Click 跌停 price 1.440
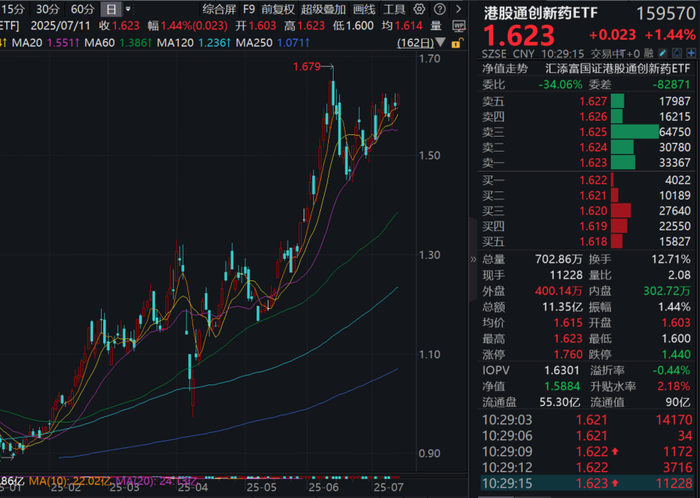Image resolution: width=700 pixels, height=498 pixels. [x=676, y=354]
